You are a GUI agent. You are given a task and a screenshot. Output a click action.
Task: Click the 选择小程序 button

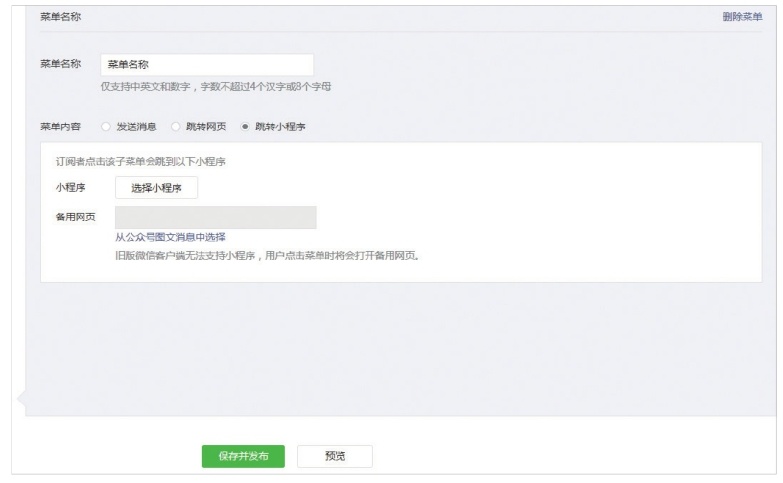click(156, 188)
